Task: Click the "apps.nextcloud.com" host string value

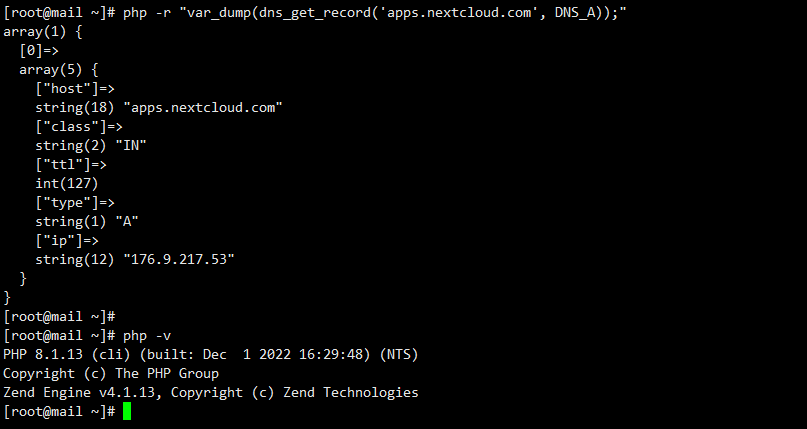Action: (x=203, y=108)
